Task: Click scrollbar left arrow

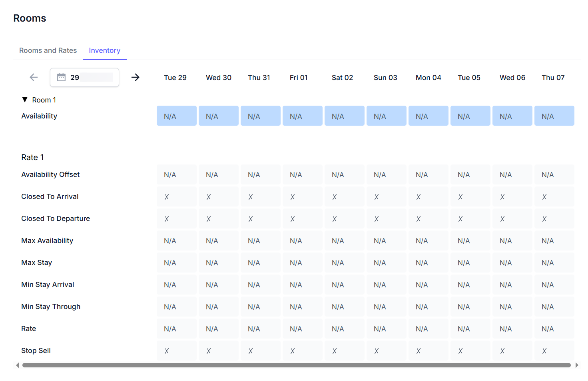Action: tap(17, 365)
